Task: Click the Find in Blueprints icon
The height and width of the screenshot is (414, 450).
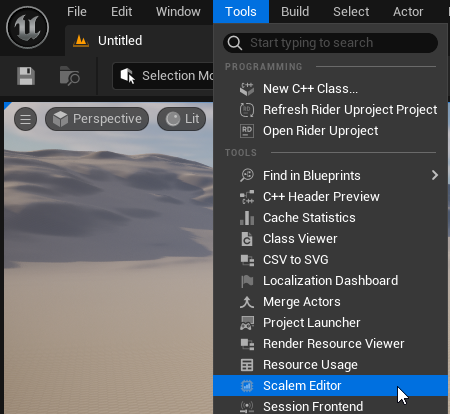Action: 247,175
